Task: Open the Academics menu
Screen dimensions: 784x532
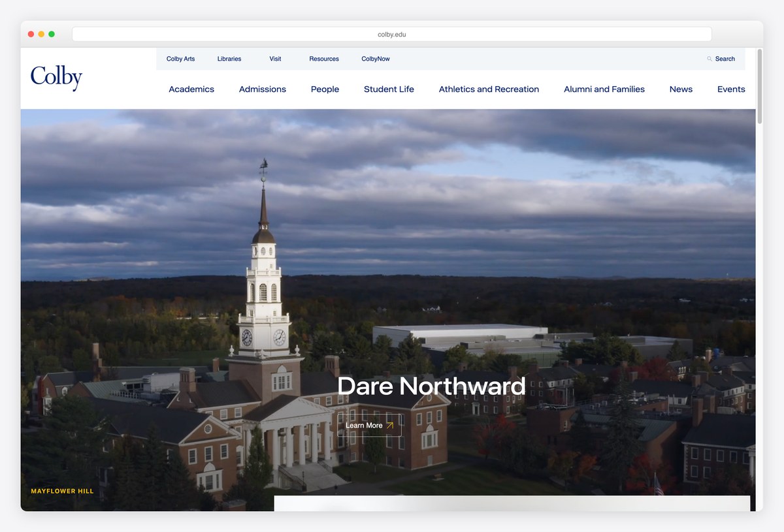Action: 191,89
